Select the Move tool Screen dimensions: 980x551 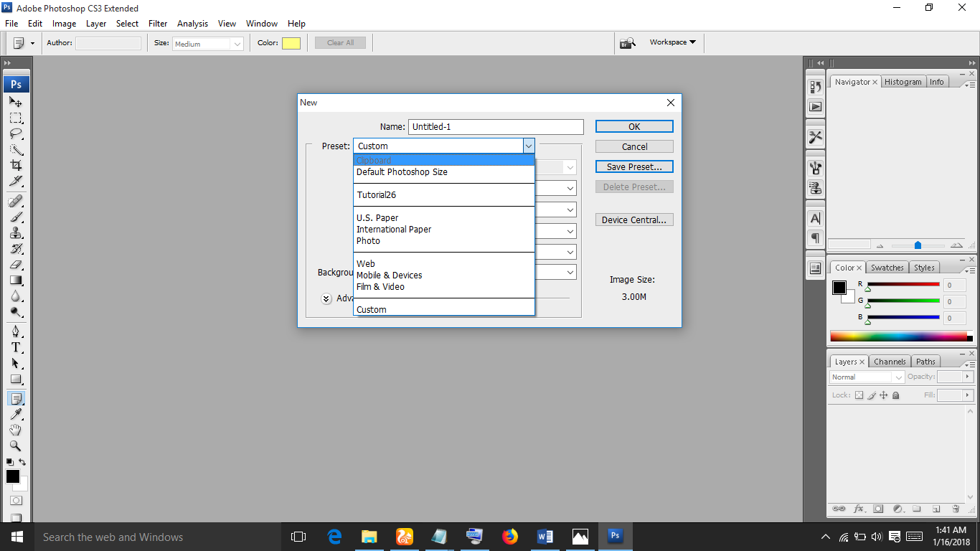click(16, 102)
